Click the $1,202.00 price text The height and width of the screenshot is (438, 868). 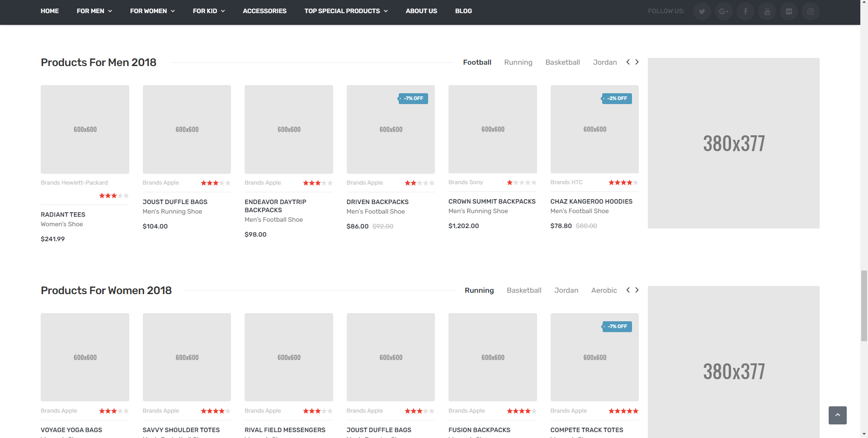pyautogui.click(x=463, y=226)
